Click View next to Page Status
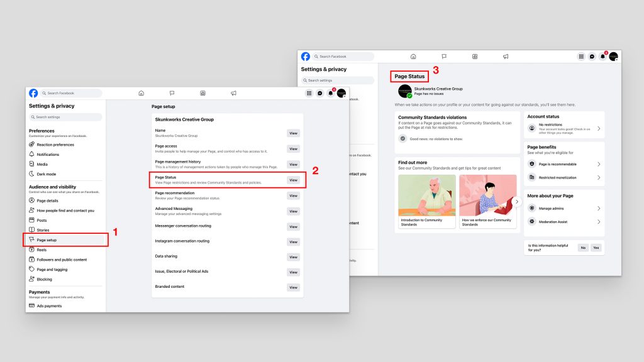 (x=293, y=180)
